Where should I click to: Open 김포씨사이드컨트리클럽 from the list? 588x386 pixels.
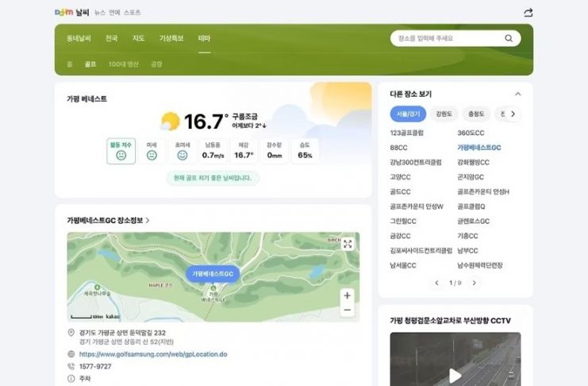tap(421, 250)
